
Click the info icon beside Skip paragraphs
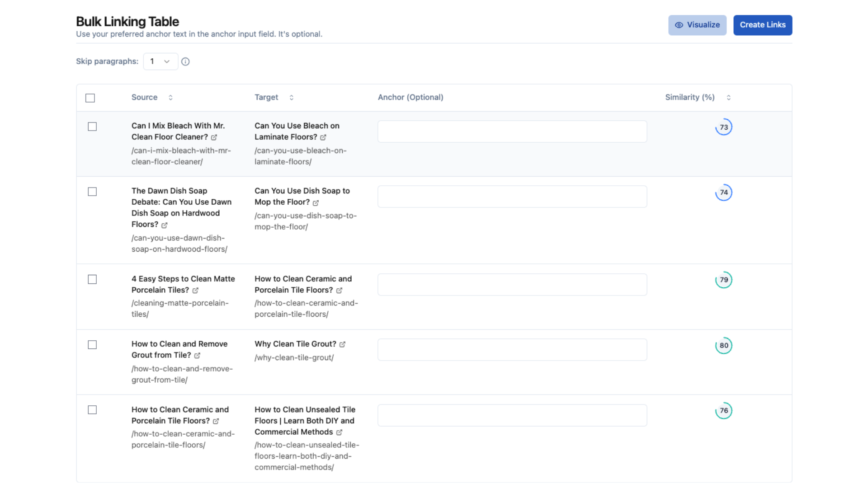pos(185,61)
